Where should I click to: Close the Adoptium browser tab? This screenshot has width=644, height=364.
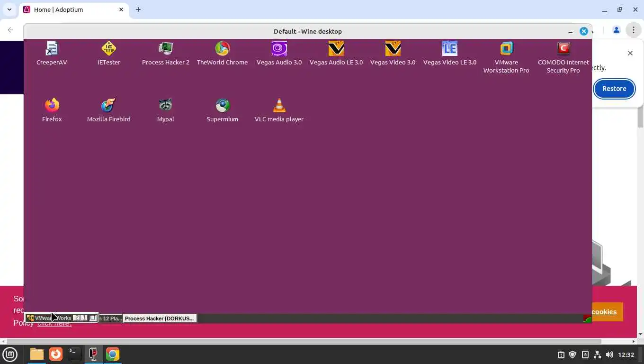(121, 9)
